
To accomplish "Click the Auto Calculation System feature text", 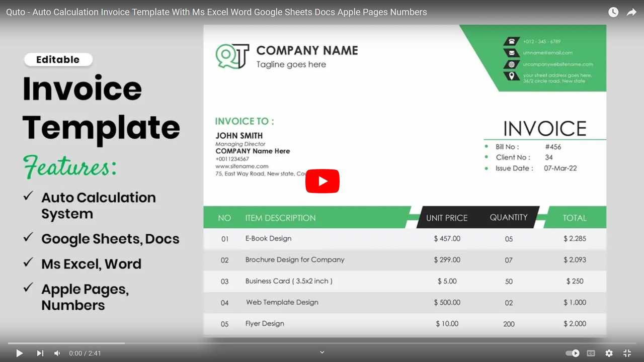I will 99,205.
